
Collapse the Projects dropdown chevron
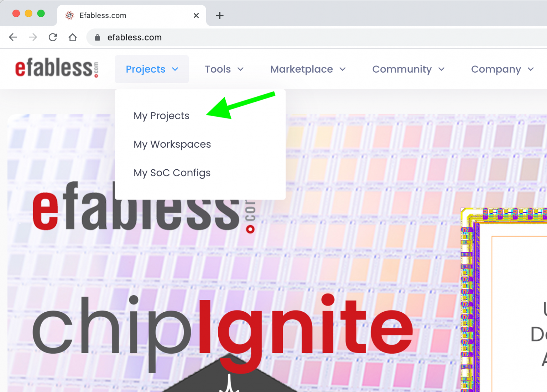175,69
